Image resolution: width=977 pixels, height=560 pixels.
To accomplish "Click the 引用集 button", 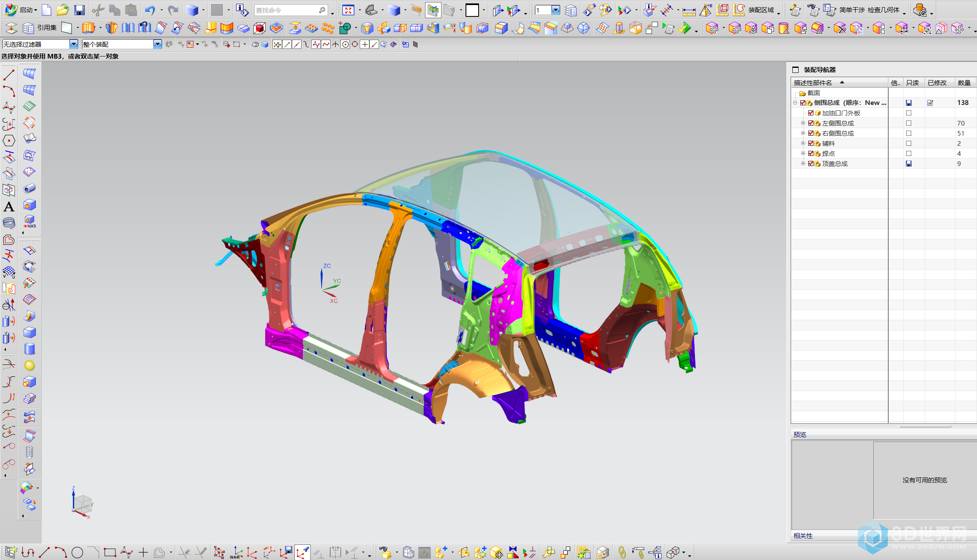I will (x=47, y=28).
